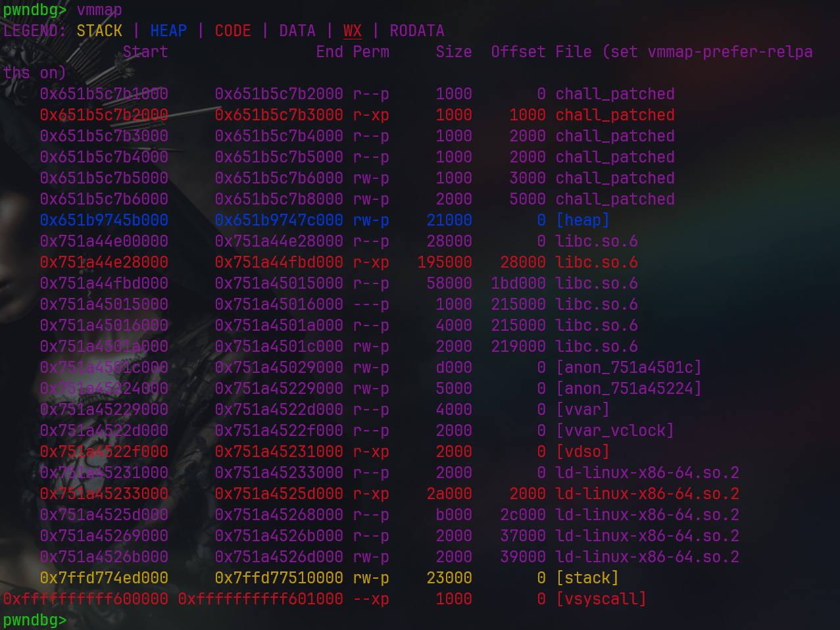
Task: Click start address 0xffffffffff600000
Action: [86, 599]
